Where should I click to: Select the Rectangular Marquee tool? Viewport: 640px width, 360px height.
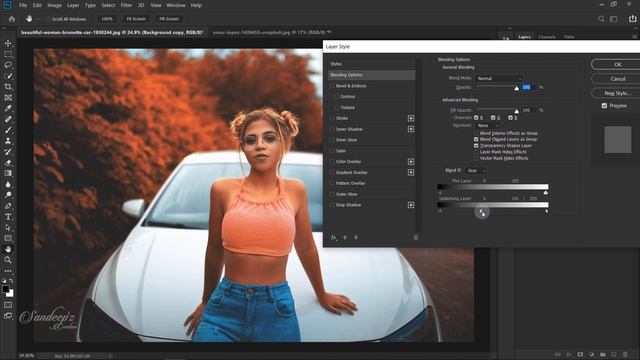8,54
